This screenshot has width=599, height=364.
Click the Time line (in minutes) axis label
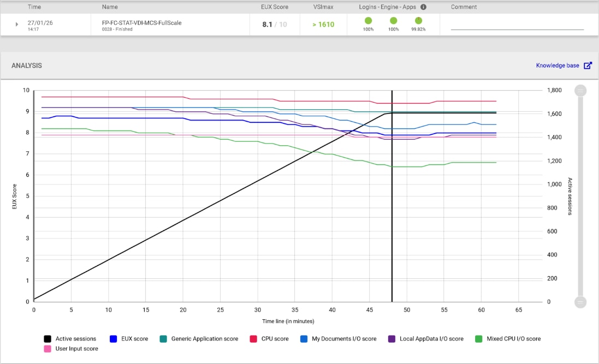288,321
